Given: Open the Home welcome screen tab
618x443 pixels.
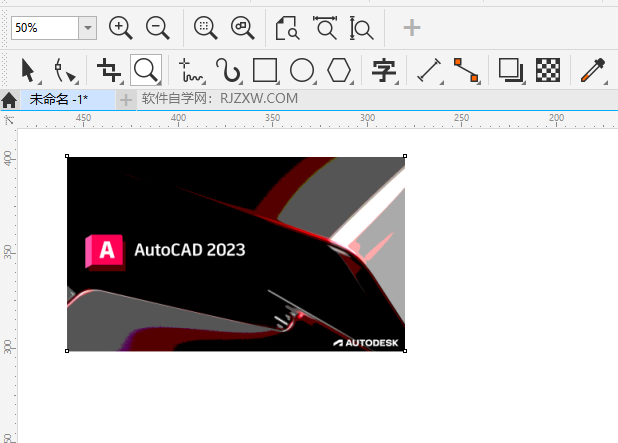Looking at the screenshot, I should pos(9,100).
